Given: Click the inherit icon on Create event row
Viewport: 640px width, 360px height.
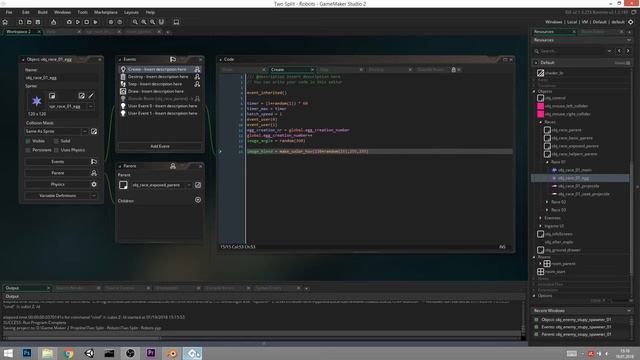Looking at the screenshot, I should point(197,69).
